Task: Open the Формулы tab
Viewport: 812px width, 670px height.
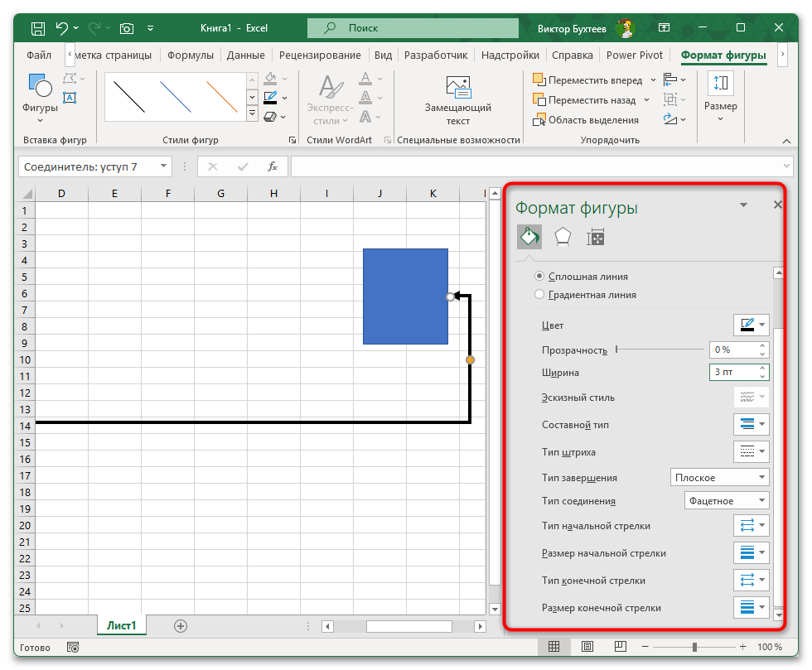Action: coord(190,55)
